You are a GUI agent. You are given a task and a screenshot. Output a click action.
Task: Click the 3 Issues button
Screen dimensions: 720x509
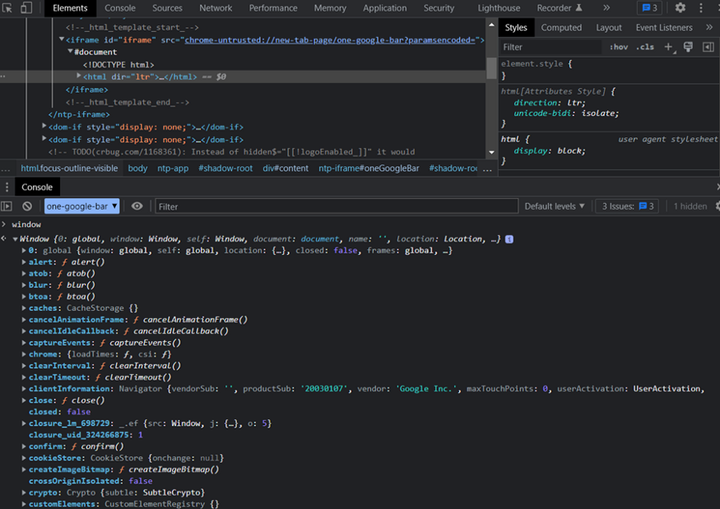628,206
